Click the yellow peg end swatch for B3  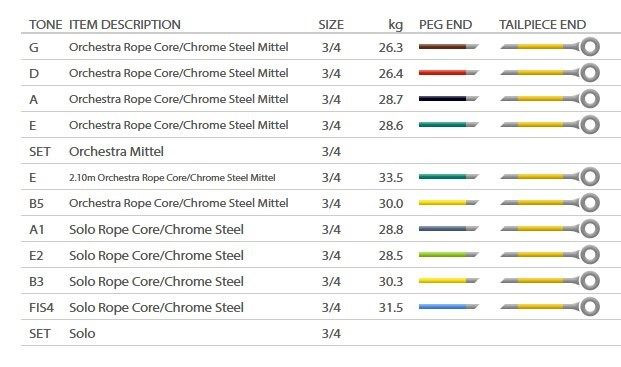[x=449, y=281]
